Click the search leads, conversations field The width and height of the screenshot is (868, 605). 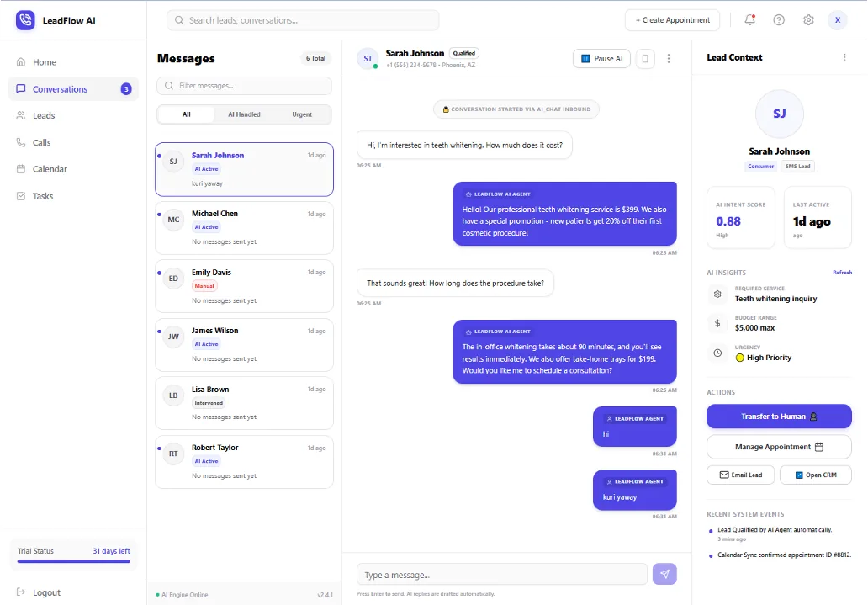(x=303, y=20)
